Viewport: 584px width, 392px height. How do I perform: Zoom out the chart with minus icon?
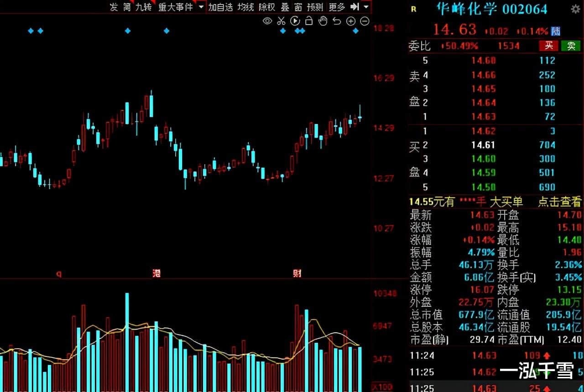point(365,21)
